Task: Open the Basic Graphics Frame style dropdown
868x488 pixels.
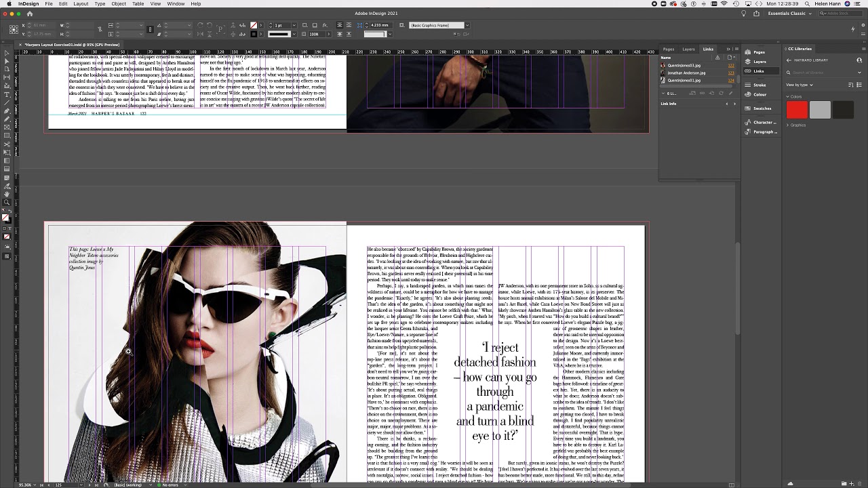Action: coord(467,25)
